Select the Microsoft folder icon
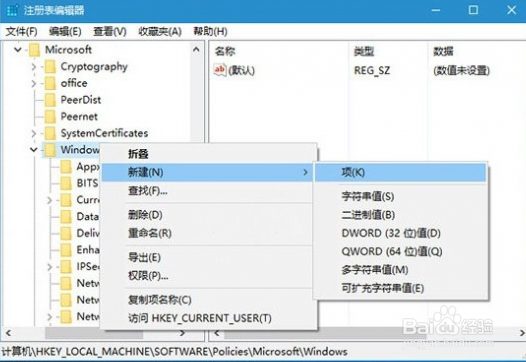 (x=35, y=50)
